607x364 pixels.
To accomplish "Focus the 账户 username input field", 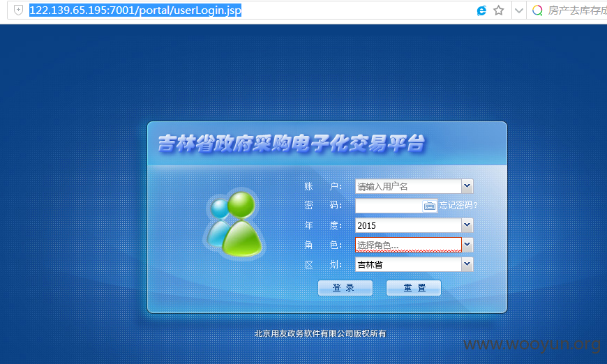I will pos(408,186).
